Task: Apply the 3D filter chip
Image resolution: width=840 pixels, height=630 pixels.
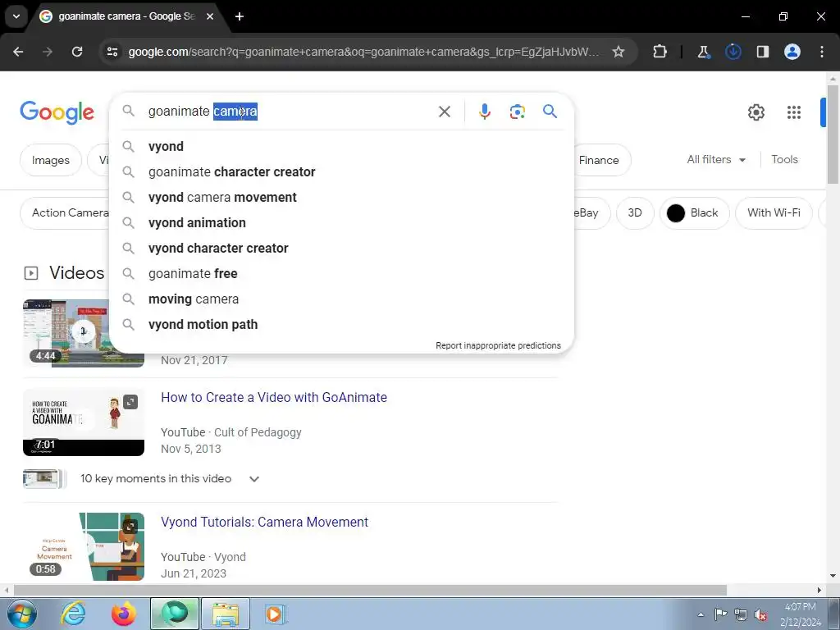Action: [635, 212]
